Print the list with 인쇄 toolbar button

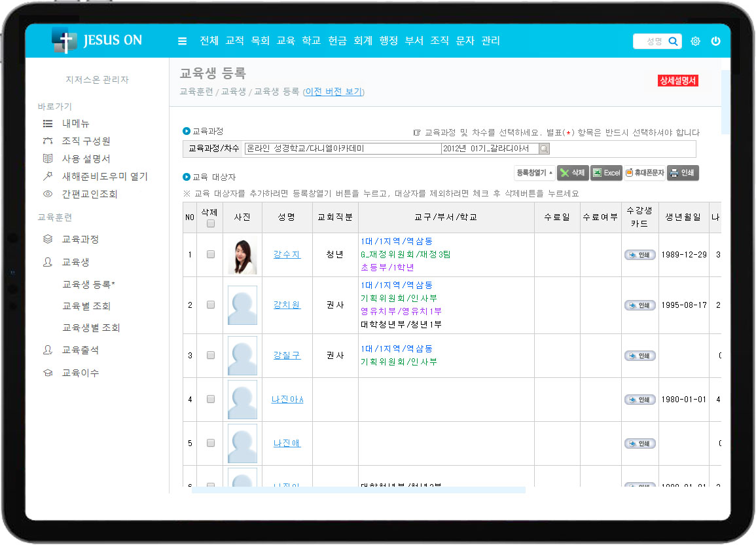pos(683,173)
